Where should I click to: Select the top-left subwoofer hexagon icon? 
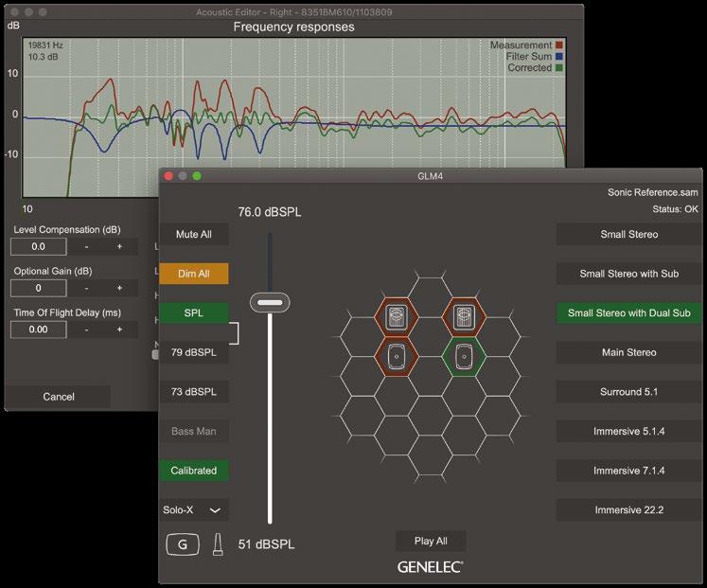click(397, 317)
